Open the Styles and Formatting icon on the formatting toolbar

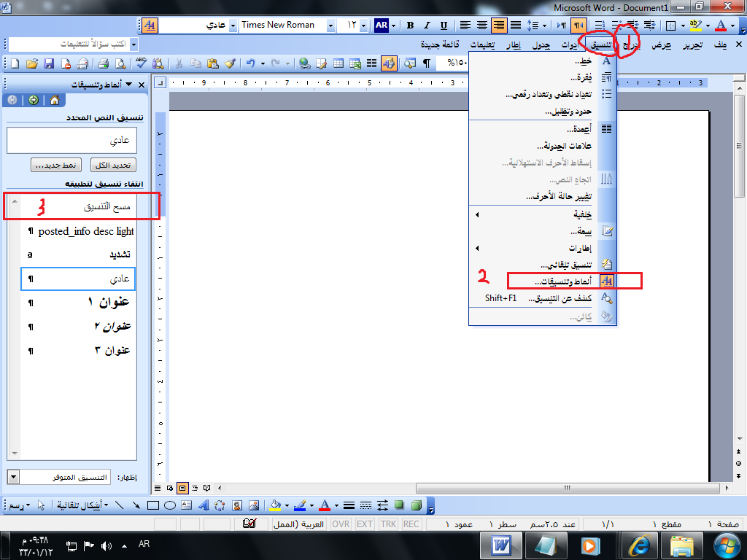click(150, 26)
